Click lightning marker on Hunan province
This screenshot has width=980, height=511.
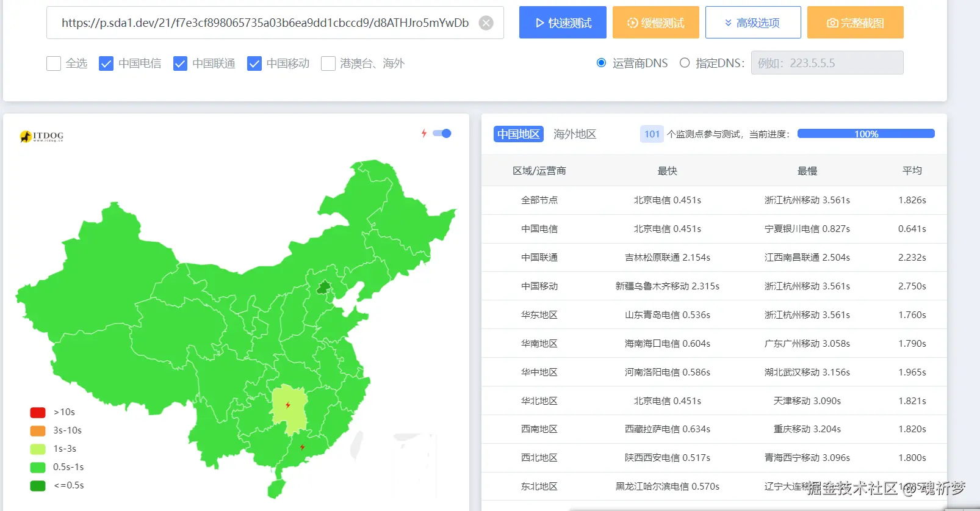(288, 405)
